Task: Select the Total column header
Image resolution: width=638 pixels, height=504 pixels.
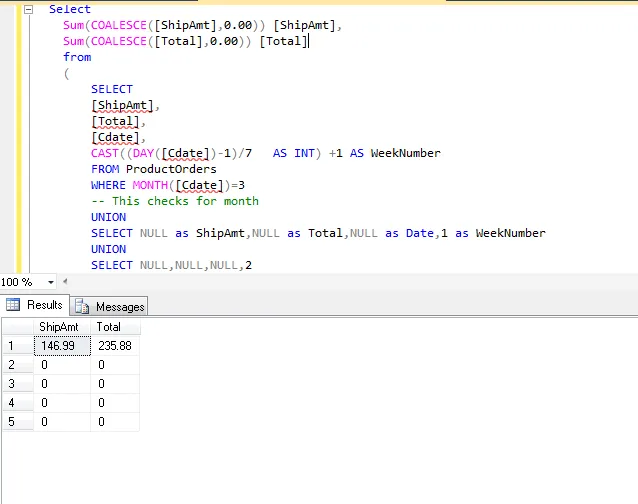Action: coord(115,327)
